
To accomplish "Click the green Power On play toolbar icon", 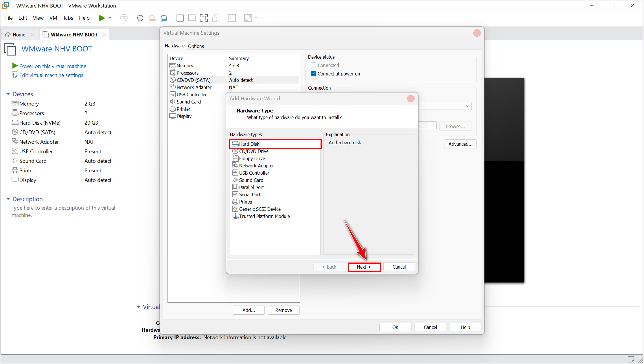I will tap(102, 18).
